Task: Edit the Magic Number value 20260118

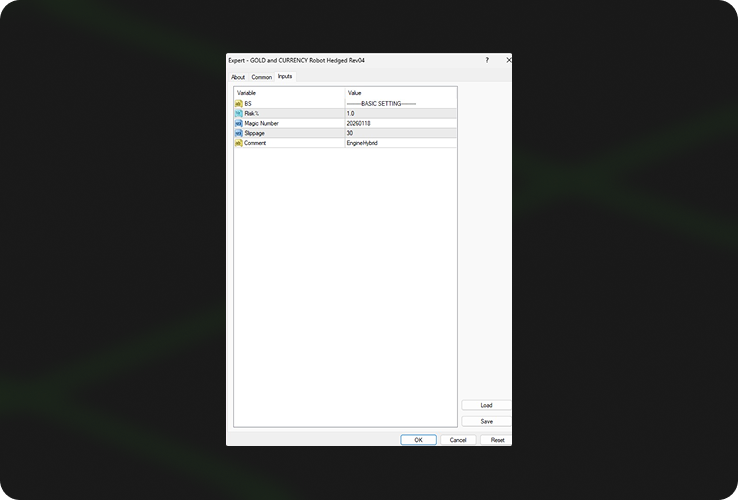Action: [400, 123]
